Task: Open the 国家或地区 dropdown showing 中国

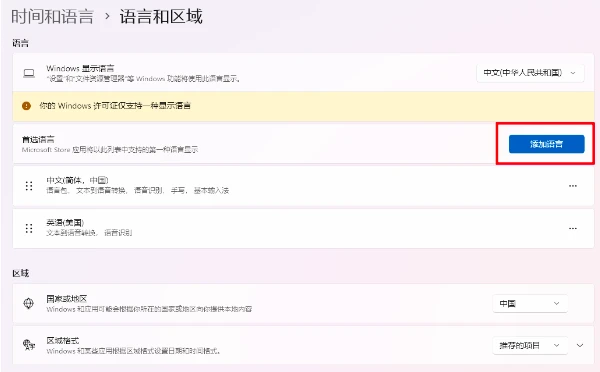Action: tap(530, 303)
